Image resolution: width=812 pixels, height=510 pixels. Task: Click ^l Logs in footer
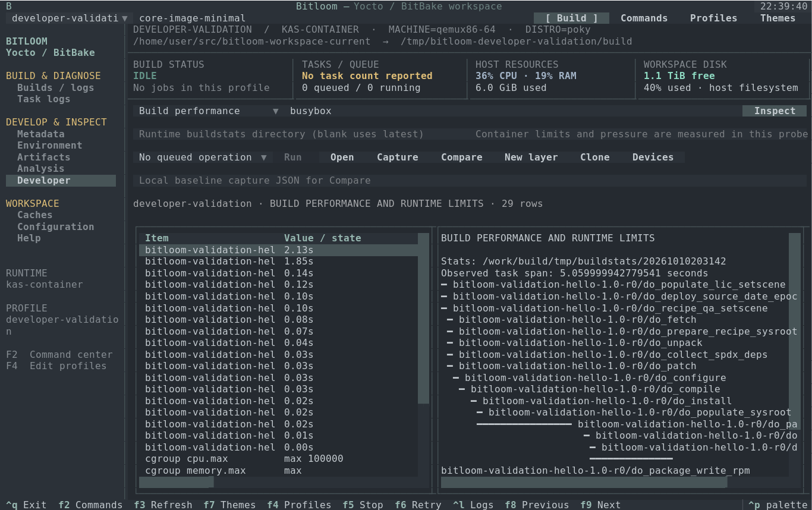[473, 505]
